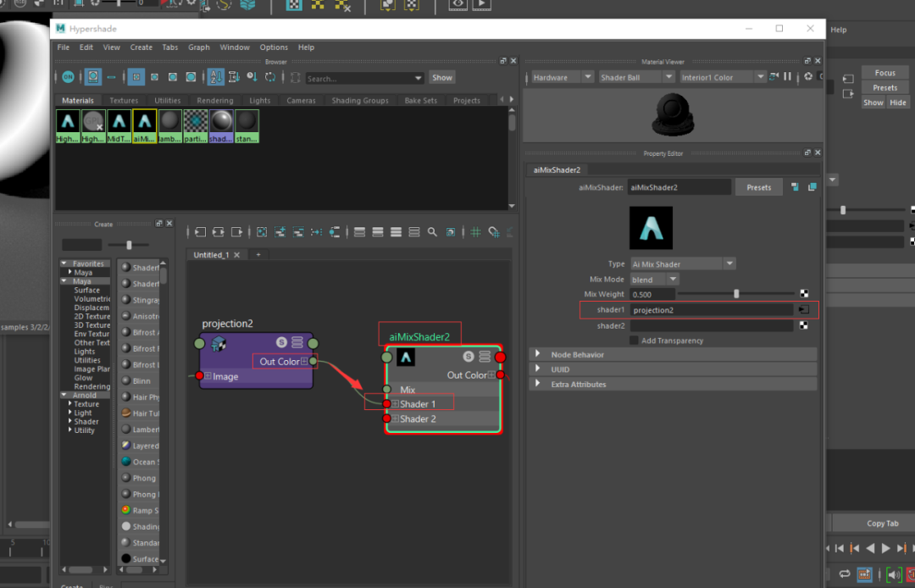This screenshot has width=915, height=588.
Task: Choose the extra-large swatch size icon in Browser
Action: pos(191,77)
